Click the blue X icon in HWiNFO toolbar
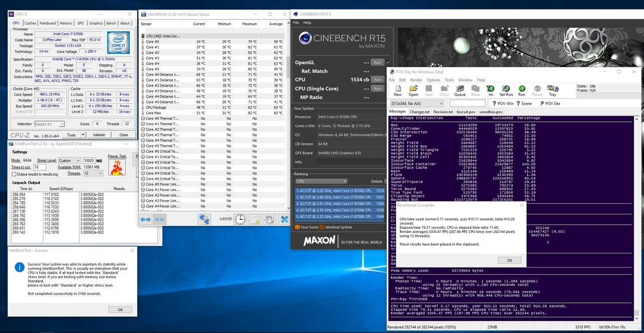The width and height of the screenshot is (644, 333). tap(284, 219)
